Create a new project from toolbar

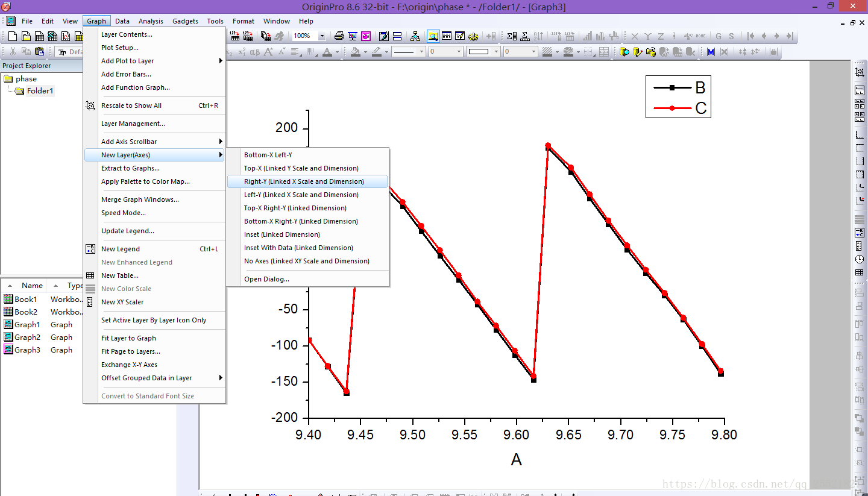[13, 36]
